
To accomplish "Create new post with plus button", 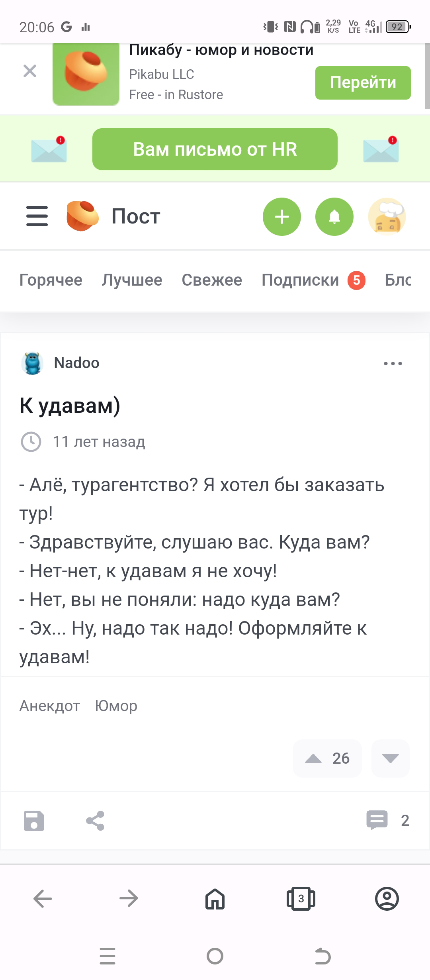I will point(281,217).
